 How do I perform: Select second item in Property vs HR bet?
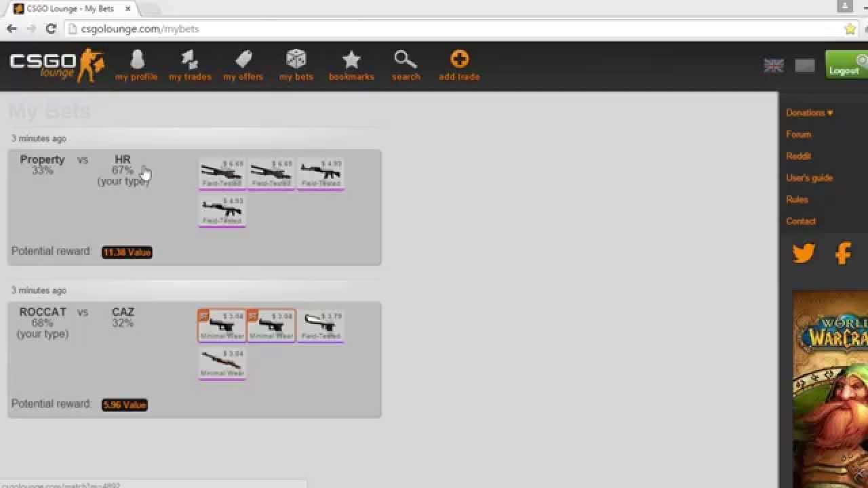271,174
